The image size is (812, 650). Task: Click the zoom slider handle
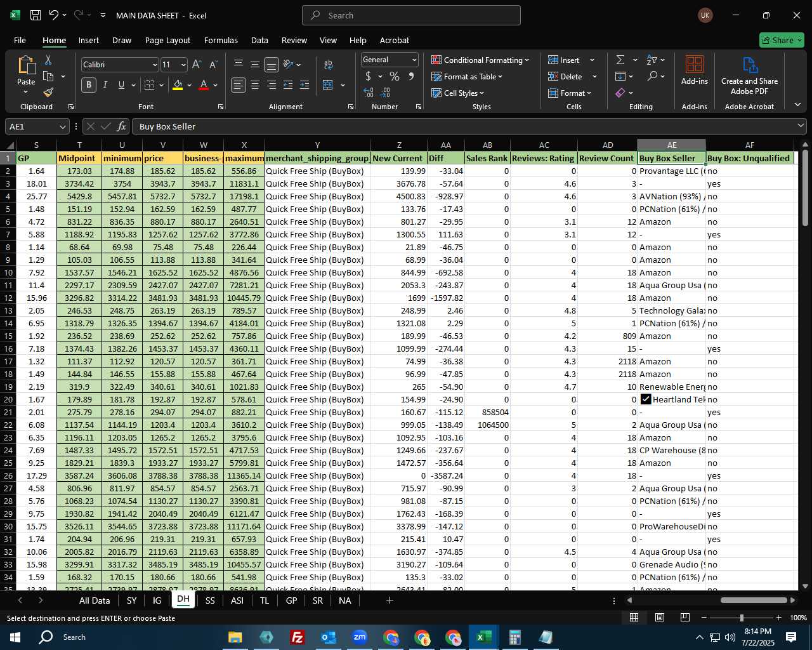(x=742, y=618)
